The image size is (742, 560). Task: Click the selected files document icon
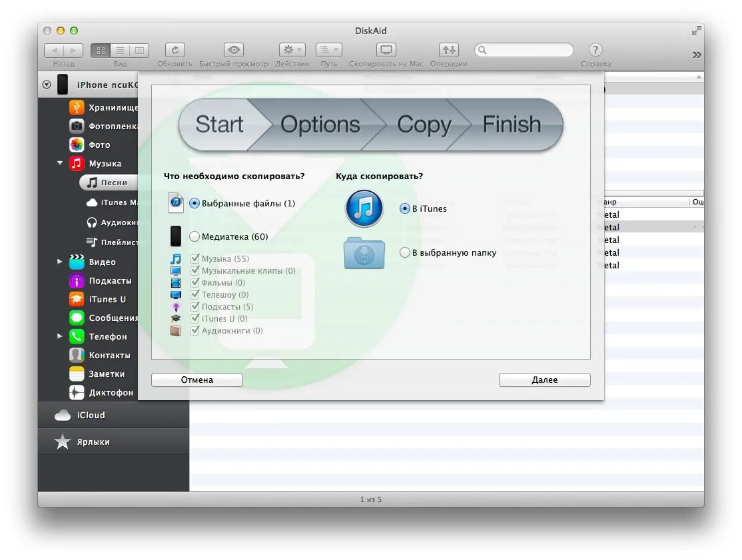176,203
